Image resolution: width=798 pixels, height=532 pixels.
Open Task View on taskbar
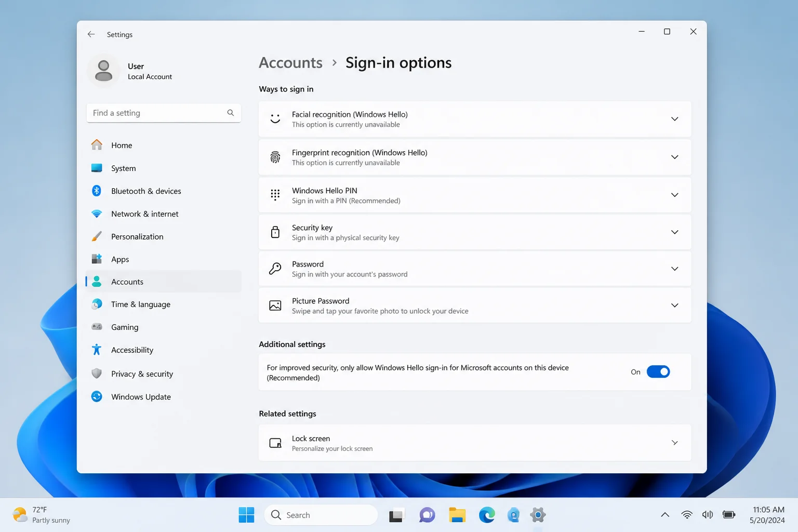point(396,515)
